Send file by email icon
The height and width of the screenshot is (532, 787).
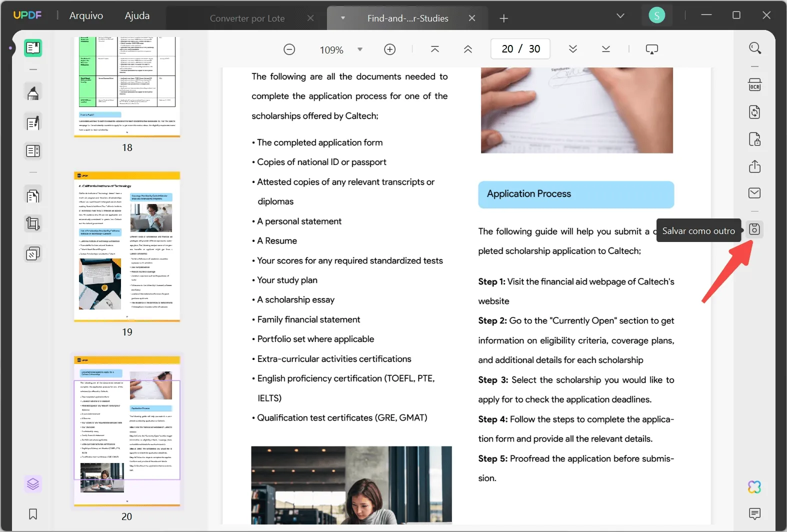(755, 193)
